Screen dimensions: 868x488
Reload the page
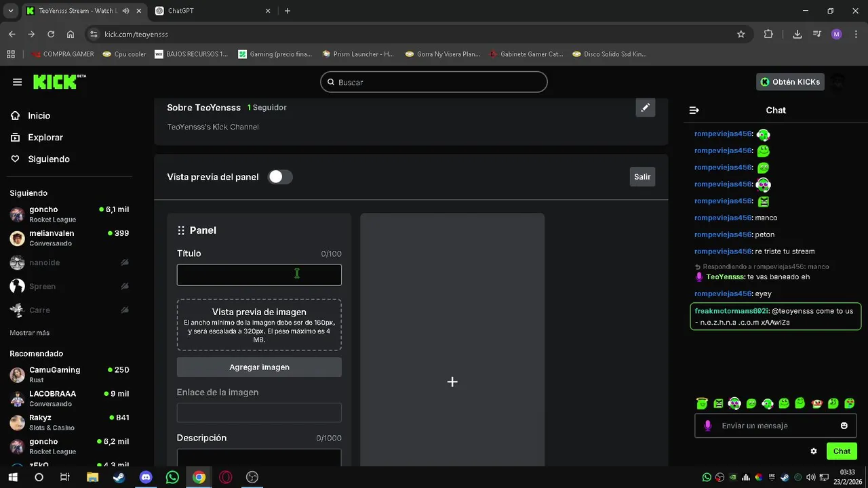[x=51, y=34]
